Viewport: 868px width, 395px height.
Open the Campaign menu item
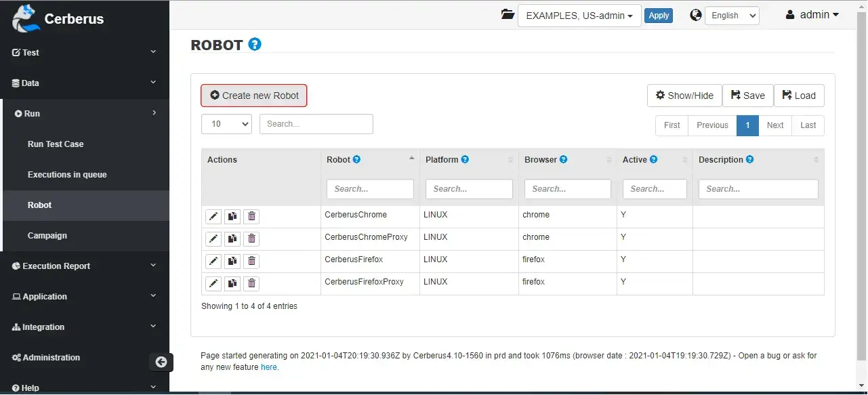tap(47, 236)
